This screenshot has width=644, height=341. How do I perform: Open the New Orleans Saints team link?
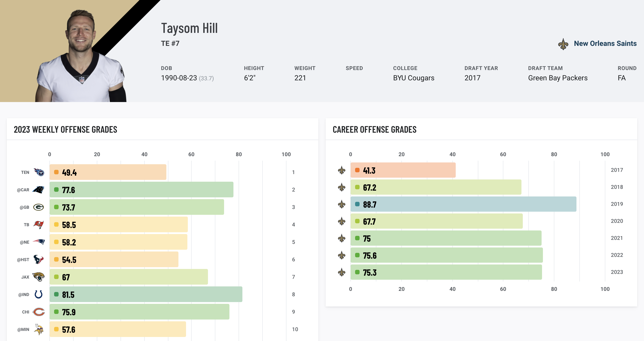click(605, 44)
